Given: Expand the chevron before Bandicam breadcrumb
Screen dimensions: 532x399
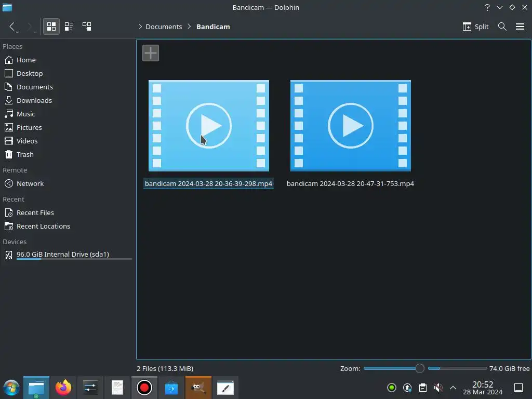Looking at the screenshot, I should click(x=189, y=26).
